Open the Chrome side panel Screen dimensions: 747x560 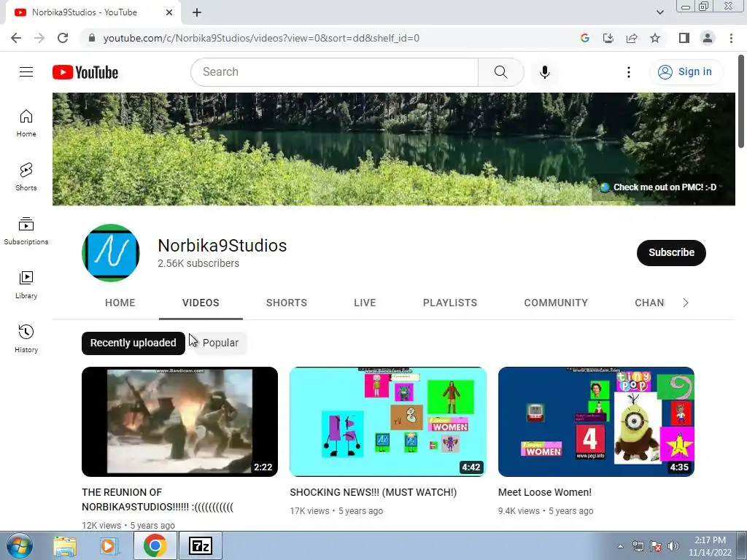point(684,38)
